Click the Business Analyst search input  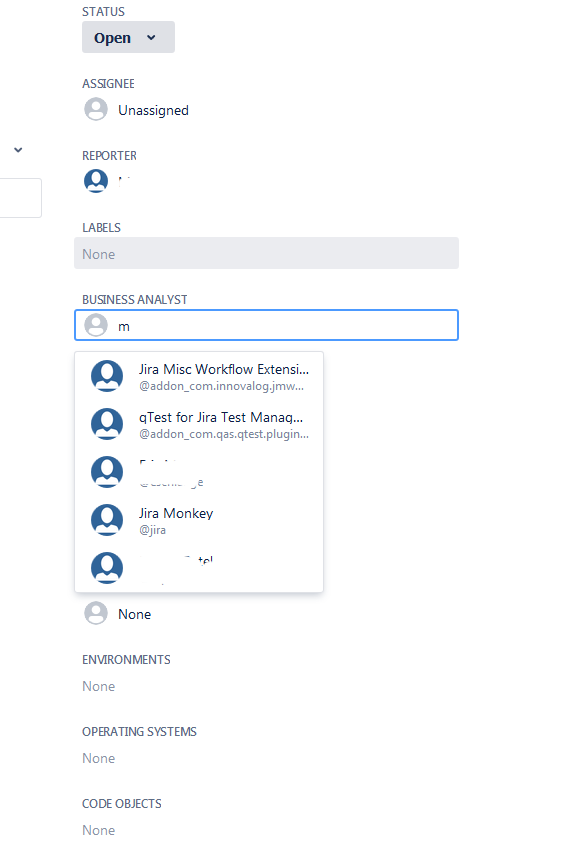pyautogui.click(x=266, y=325)
